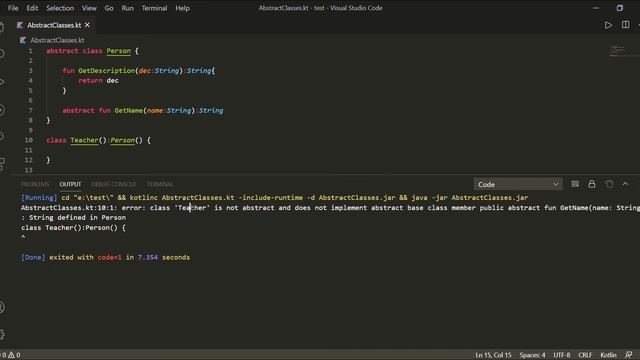Viewport: 640px width, 360px height.
Task: Click 'abstract' keyword on line 7
Action: pos(78,110)
